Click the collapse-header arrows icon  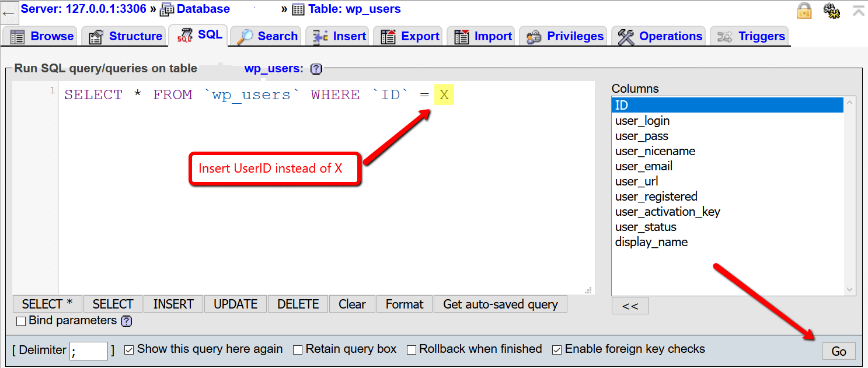858,10
